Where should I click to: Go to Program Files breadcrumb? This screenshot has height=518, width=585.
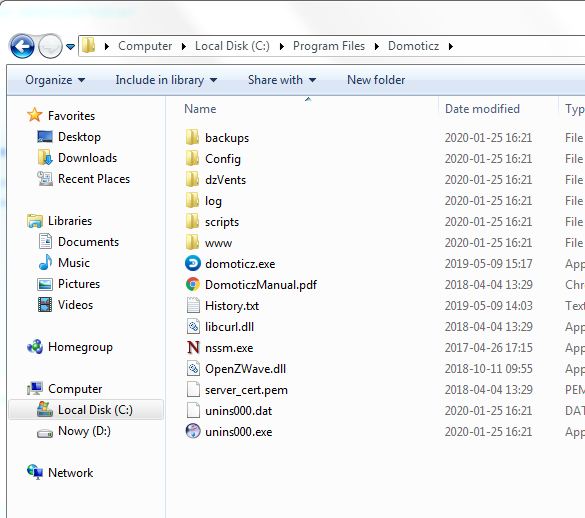click(329, 46)
